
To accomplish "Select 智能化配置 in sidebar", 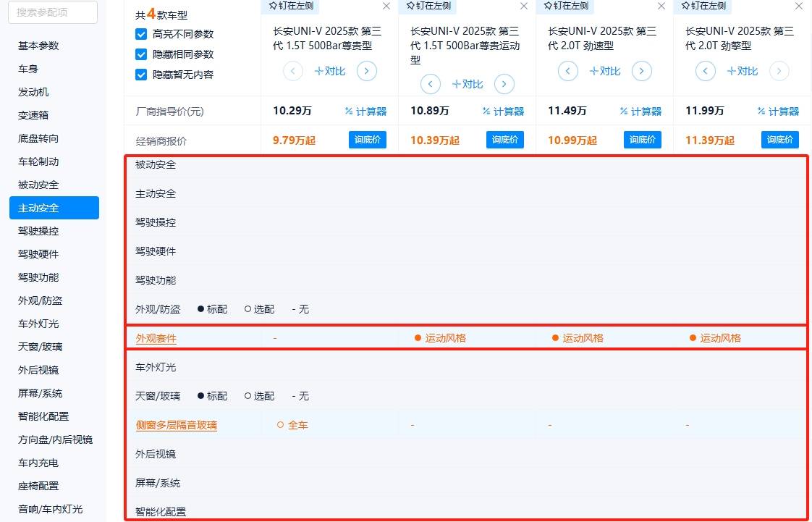I will (43, 416).
